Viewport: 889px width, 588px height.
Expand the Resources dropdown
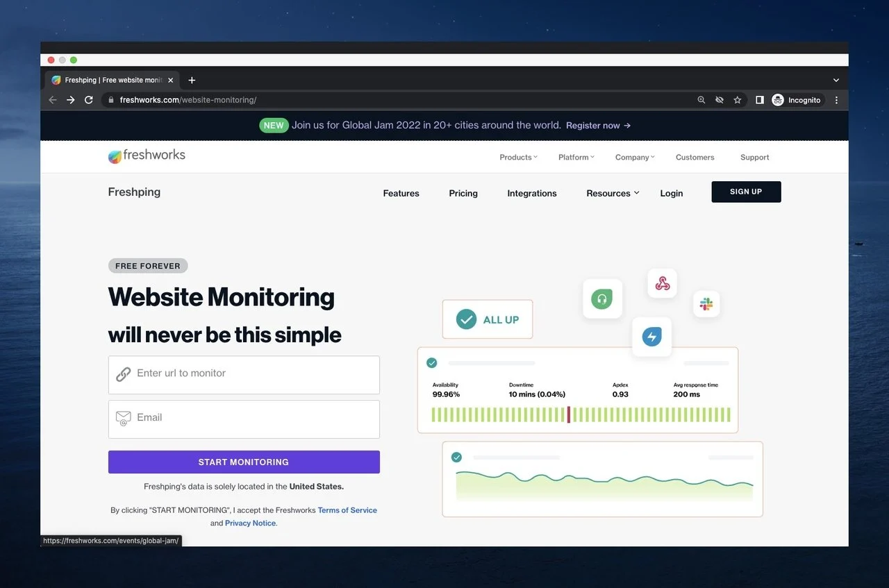click(x=612, y=194)
